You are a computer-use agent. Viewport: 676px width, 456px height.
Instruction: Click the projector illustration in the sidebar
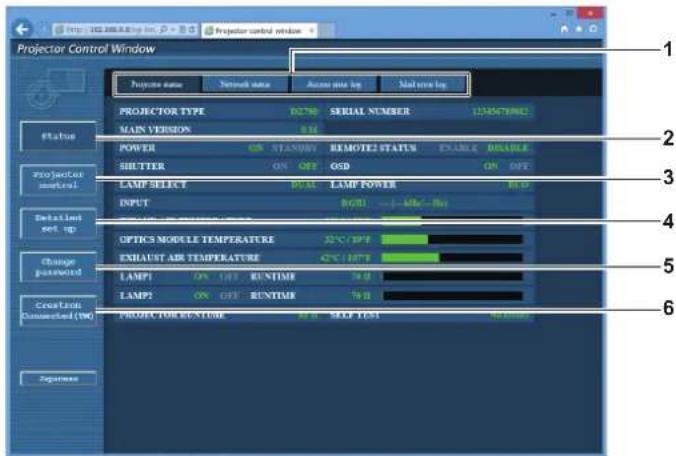coord(56,89)
